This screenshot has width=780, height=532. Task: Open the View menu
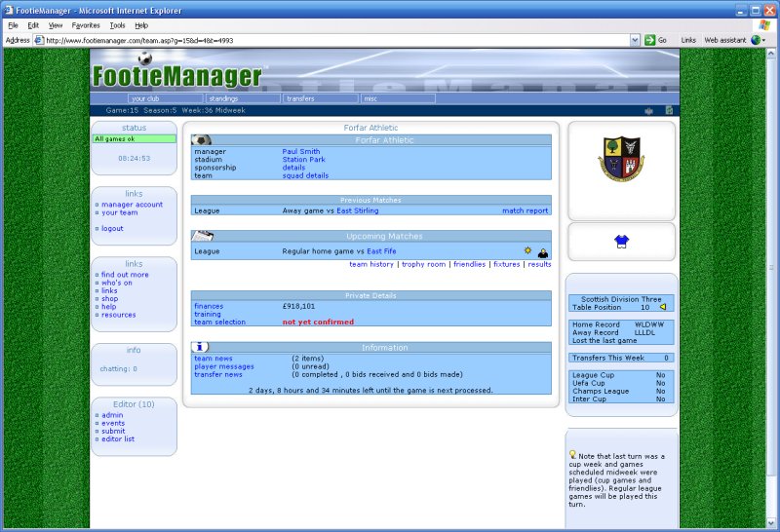coord(56,25)
